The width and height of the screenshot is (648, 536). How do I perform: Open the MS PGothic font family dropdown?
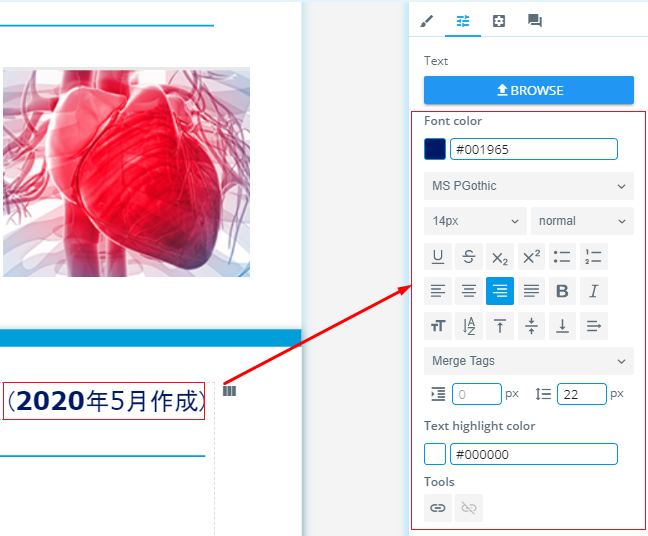click(528, 186)
